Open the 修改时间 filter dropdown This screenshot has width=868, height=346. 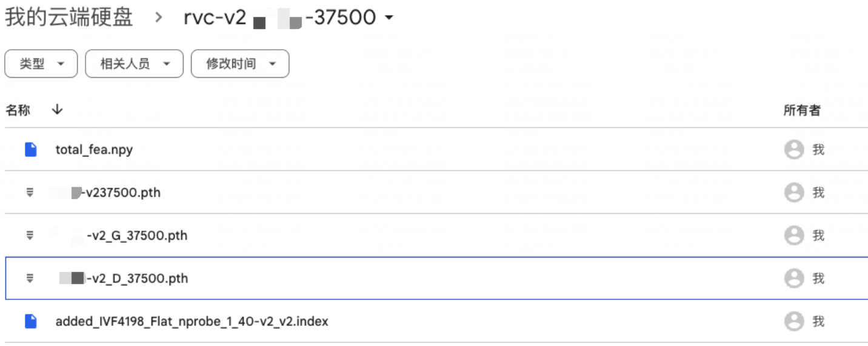240,64
